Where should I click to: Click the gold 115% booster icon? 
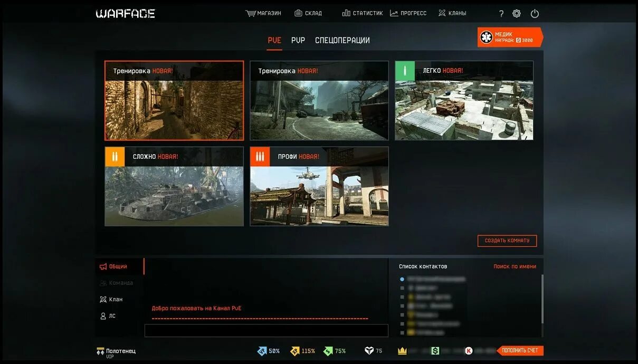point(295,351)
